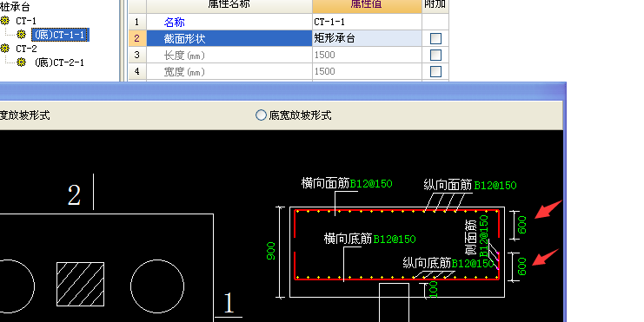Click the 名称 value CT-1-1 field
The height and width of the screenshot is (322, 644).
pos(367,22)
